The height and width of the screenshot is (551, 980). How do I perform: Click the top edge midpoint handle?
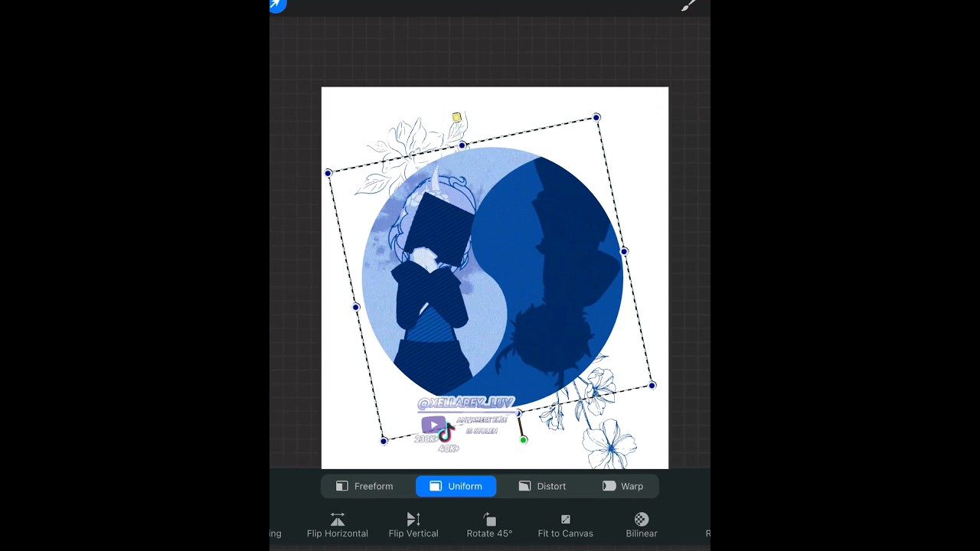(462, 145)
